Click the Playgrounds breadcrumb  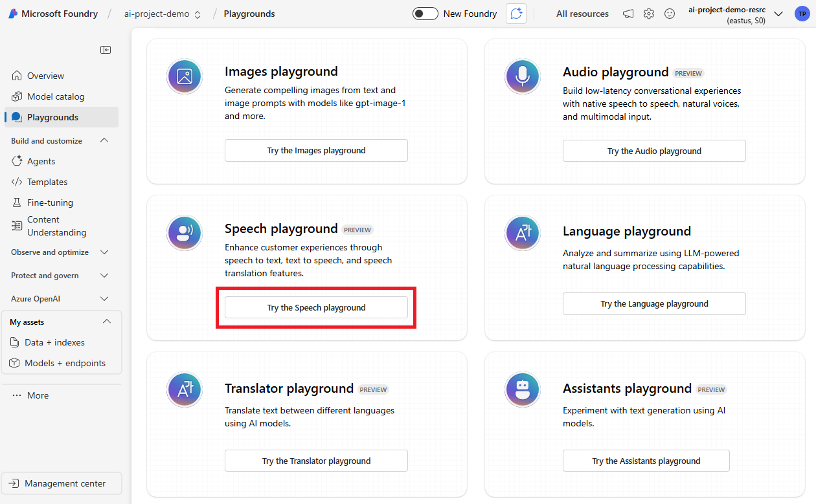pos(249,14)
